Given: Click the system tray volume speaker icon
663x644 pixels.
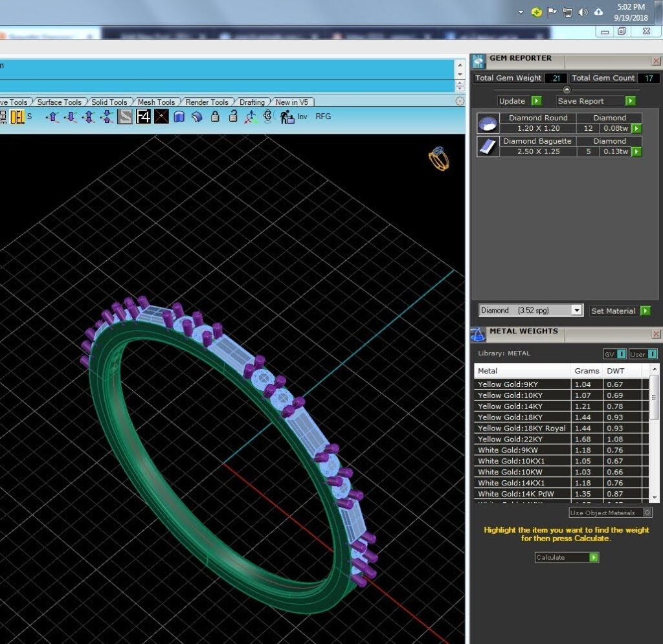Looking at the screenshot, I should click(583, 12).
